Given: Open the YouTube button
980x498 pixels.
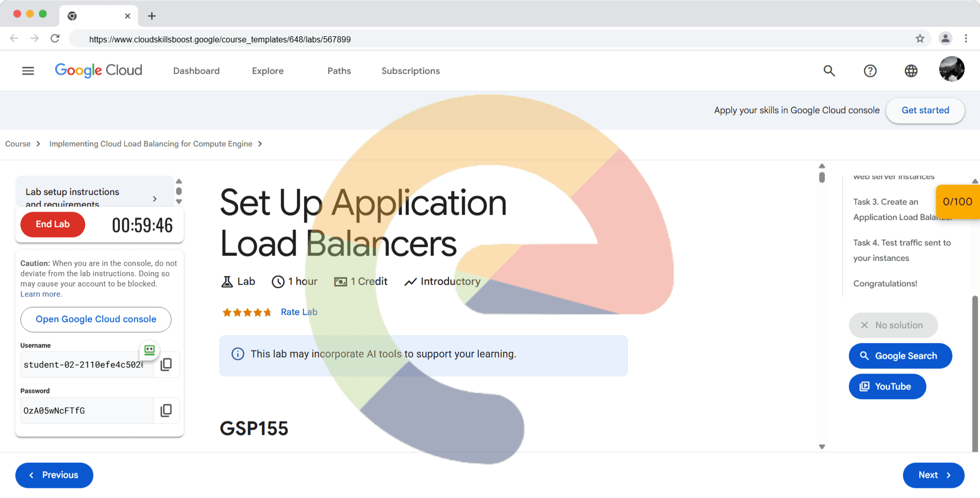Looking at the screenshot, I should (x=887, y=387).
